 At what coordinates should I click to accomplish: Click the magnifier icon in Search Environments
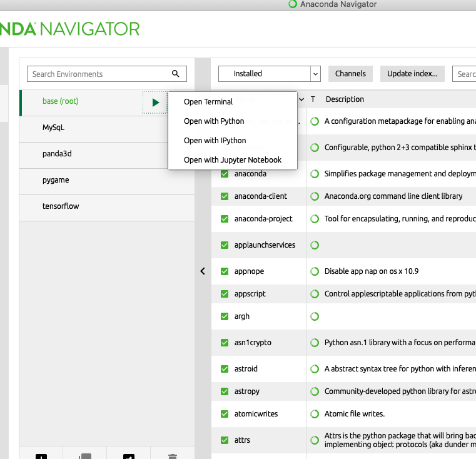(x=176, y=73)
